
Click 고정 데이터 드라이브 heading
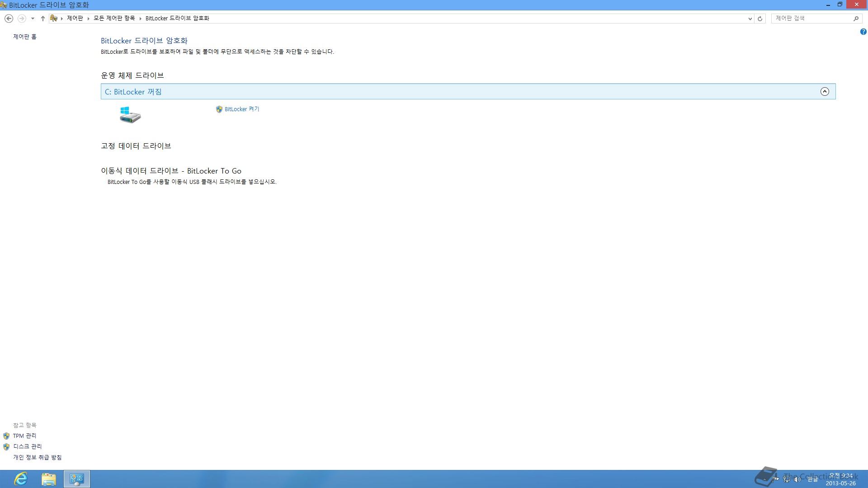point(136,146)
